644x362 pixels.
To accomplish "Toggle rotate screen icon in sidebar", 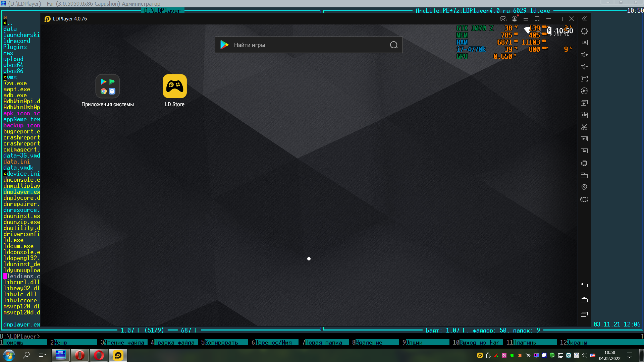I will (584, 199).
